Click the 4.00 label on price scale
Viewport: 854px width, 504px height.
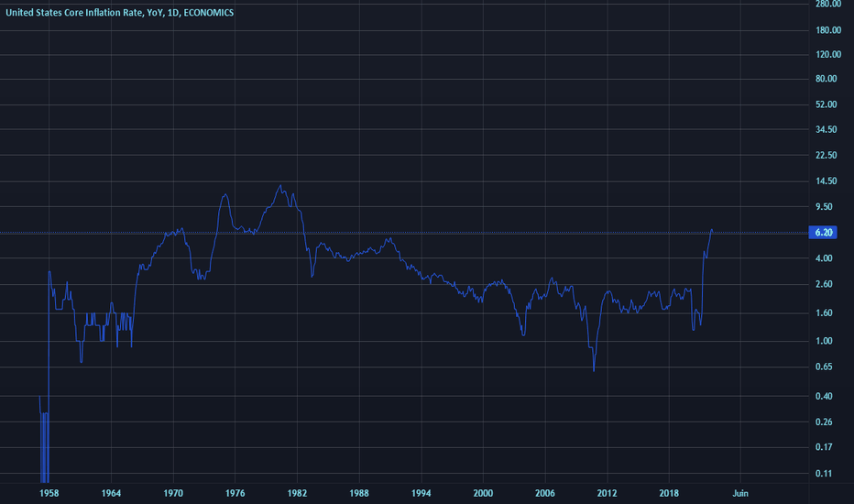(x=824, y=258)
